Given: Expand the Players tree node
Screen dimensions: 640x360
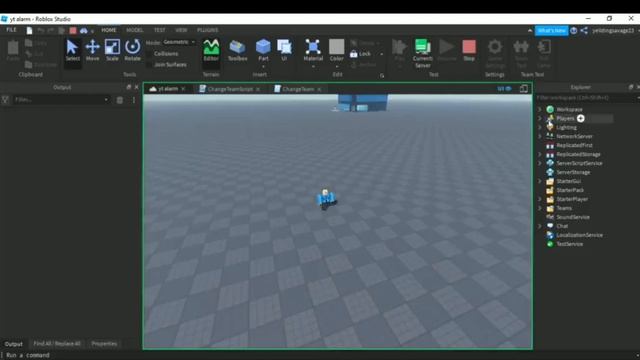Looking at the screenshot, I should (x=540, y=118).
